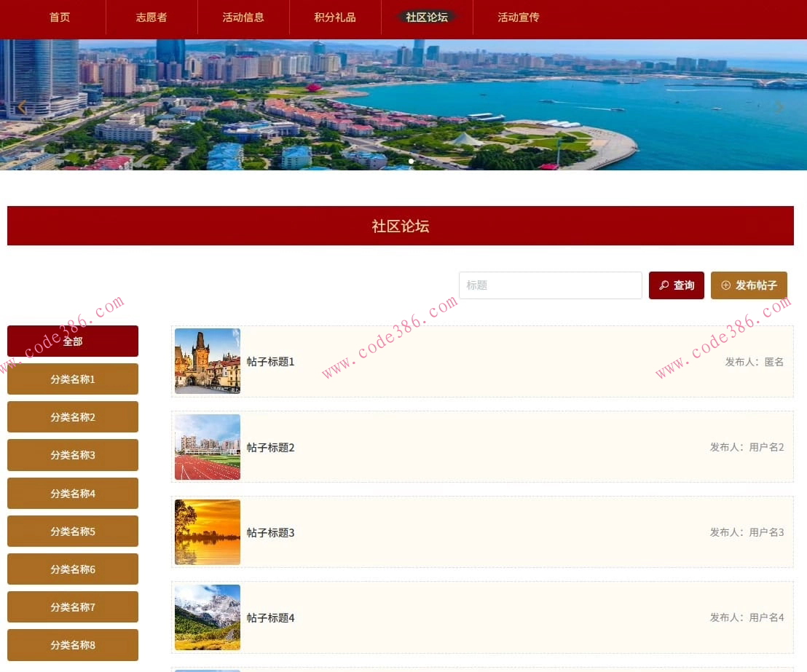The image size is (807, 672).
Task: Open the post 帖子标题3
Action: (x=270, y=532)
